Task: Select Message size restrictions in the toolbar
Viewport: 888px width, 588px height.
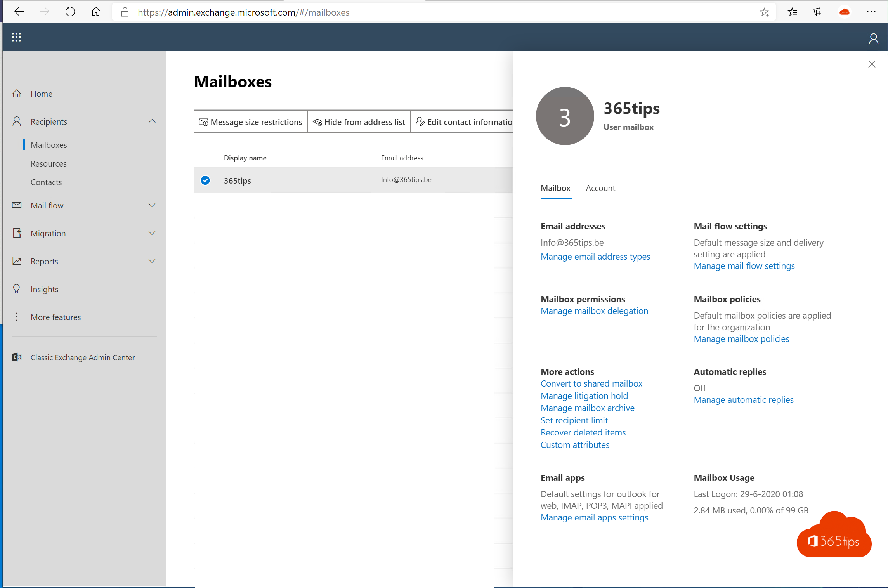Action: click(x=250, y=121)
